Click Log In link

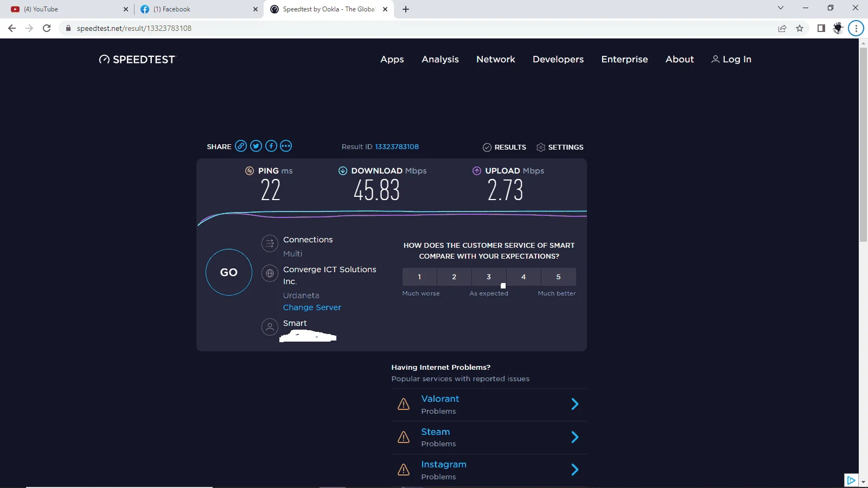[731, 59]
